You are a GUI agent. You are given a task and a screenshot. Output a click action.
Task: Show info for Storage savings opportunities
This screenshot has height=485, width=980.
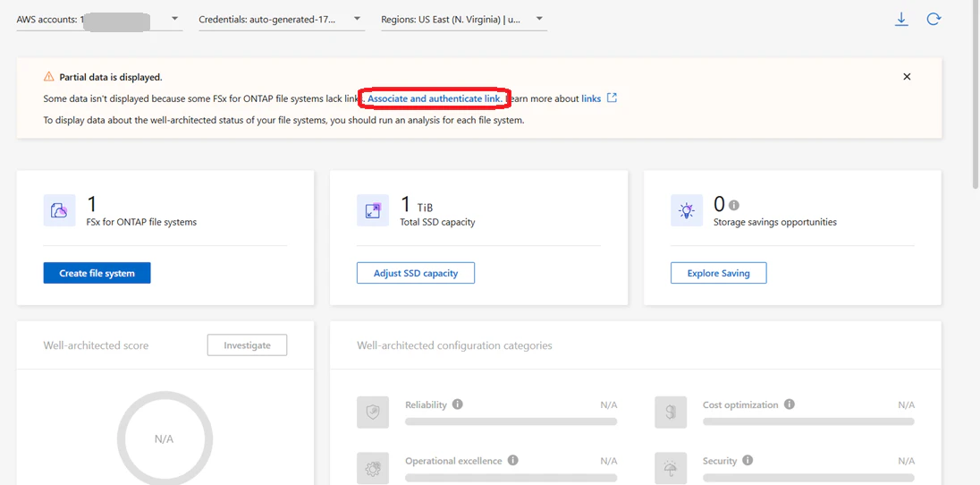734,205
